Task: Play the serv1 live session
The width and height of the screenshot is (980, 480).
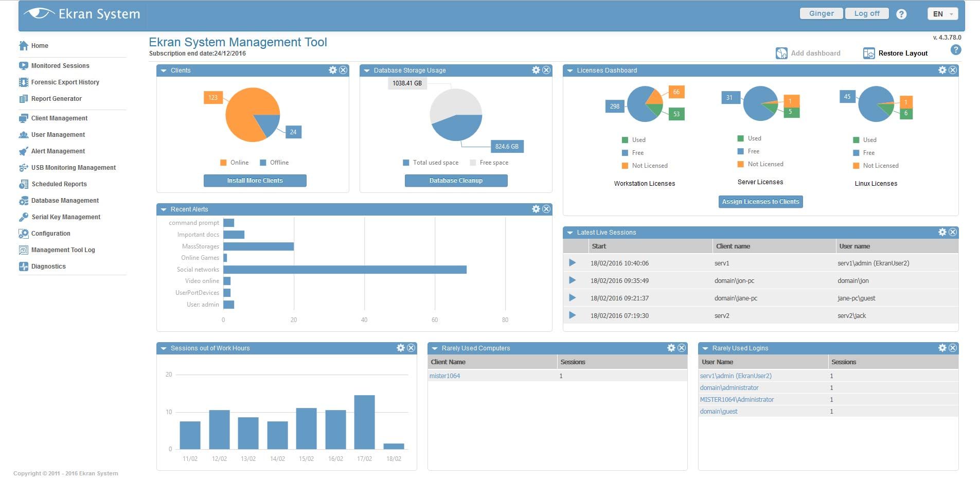Action: coord(572,263)
